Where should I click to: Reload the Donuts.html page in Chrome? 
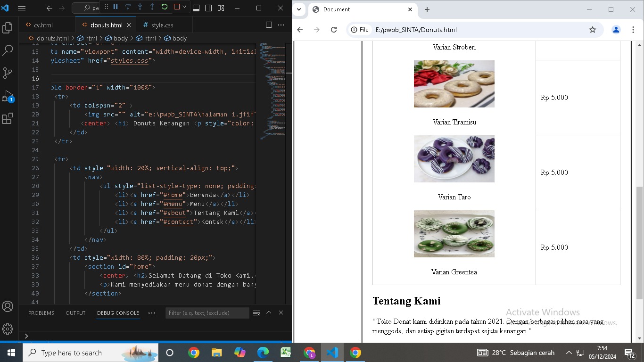(x=334, y=30)
